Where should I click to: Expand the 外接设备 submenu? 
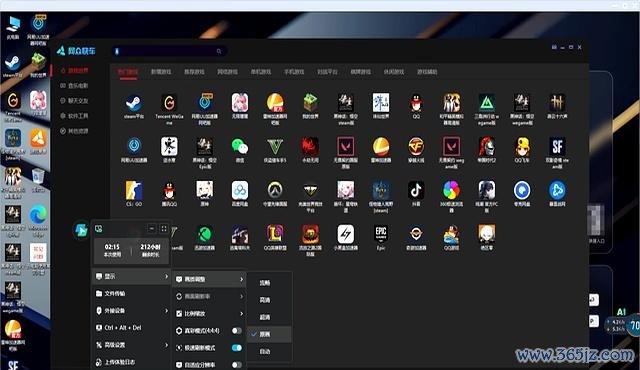click(x=131, y=310)
